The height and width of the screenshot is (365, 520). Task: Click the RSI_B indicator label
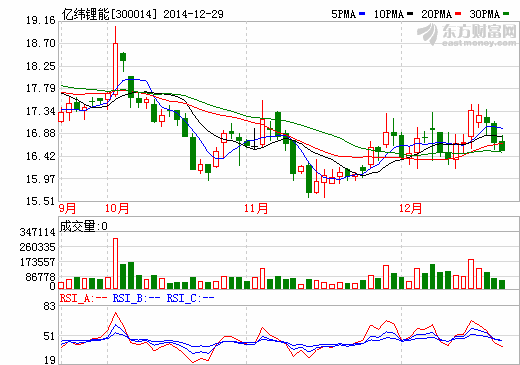[x=136, y=298]
